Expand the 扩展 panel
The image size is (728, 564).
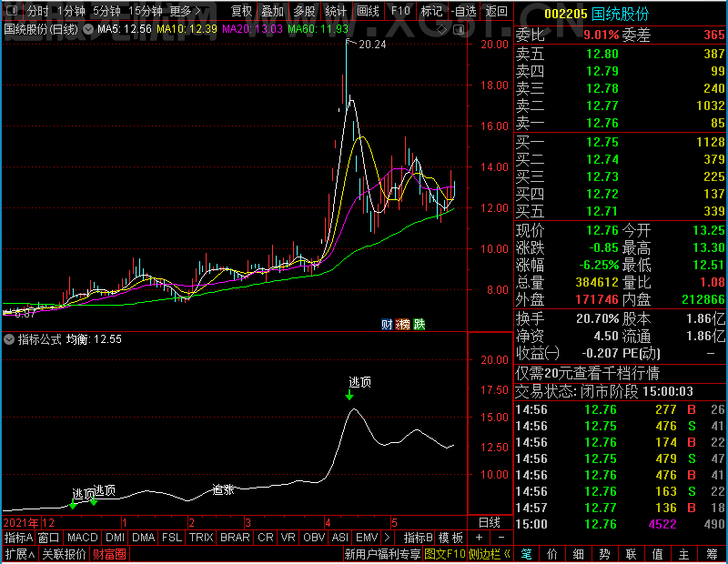(19, 554)
